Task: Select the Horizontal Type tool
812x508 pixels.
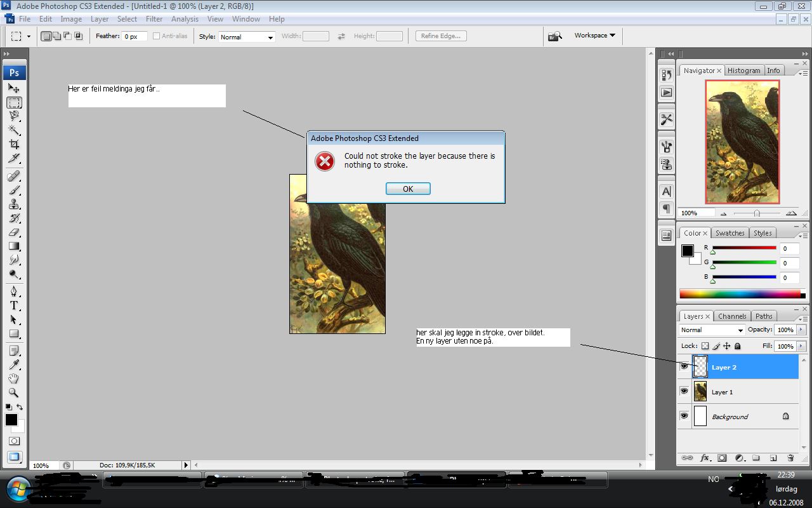Action: point(14,305)
